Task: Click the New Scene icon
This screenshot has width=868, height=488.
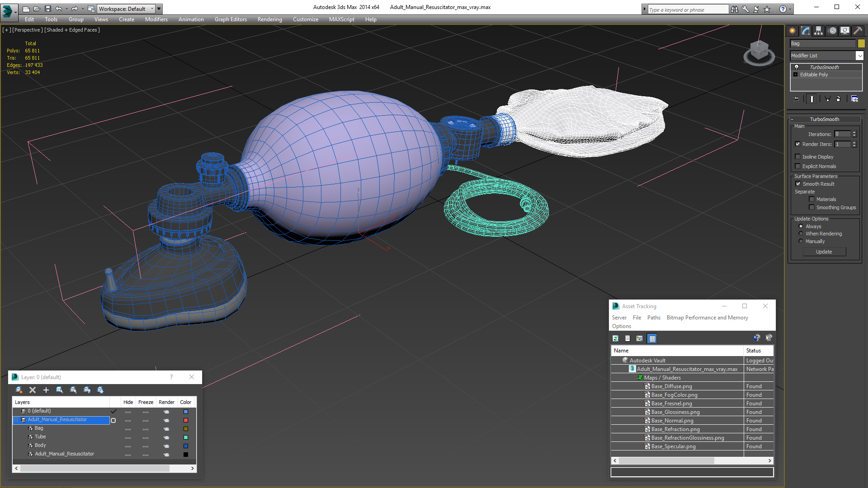Action: (x=26, y=9)
